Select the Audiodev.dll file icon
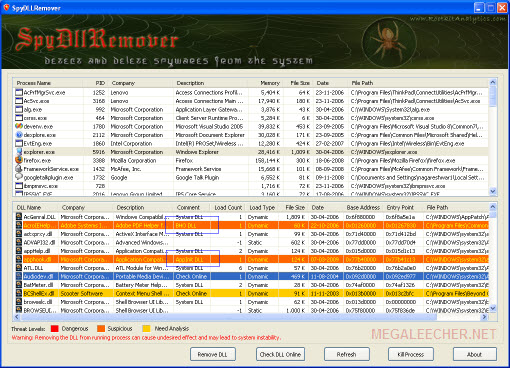Image resolution: width=510 pixels, height=368 pixels. click(x=19, y=276)
